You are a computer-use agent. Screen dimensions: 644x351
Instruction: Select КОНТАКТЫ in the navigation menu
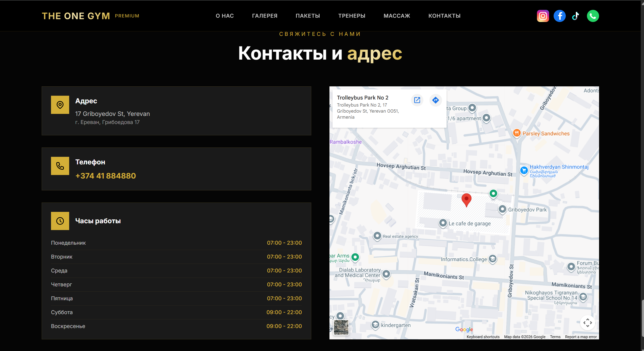(x=444, y=16)
